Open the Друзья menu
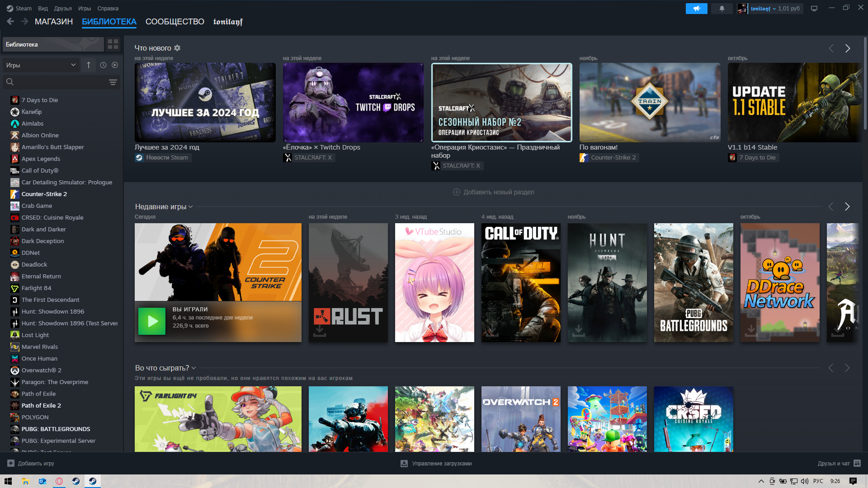The image size is (868, 488). [63, 8]
